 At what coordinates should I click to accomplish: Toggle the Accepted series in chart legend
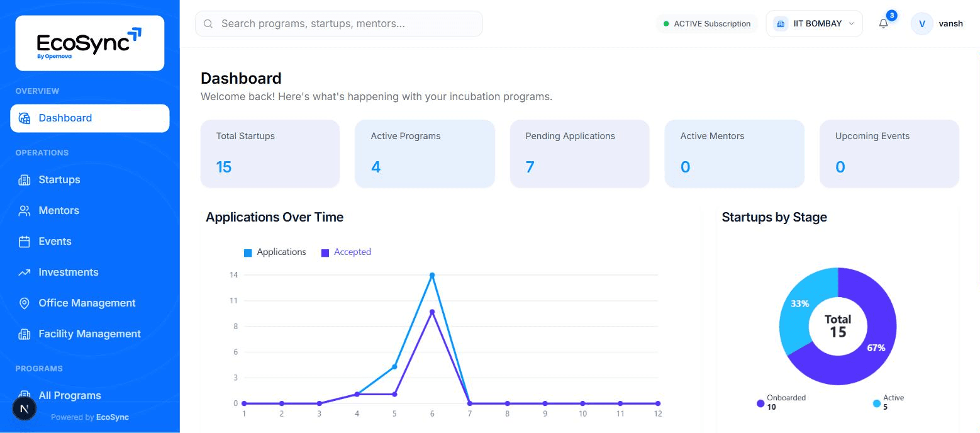click(x=346, y=252)
